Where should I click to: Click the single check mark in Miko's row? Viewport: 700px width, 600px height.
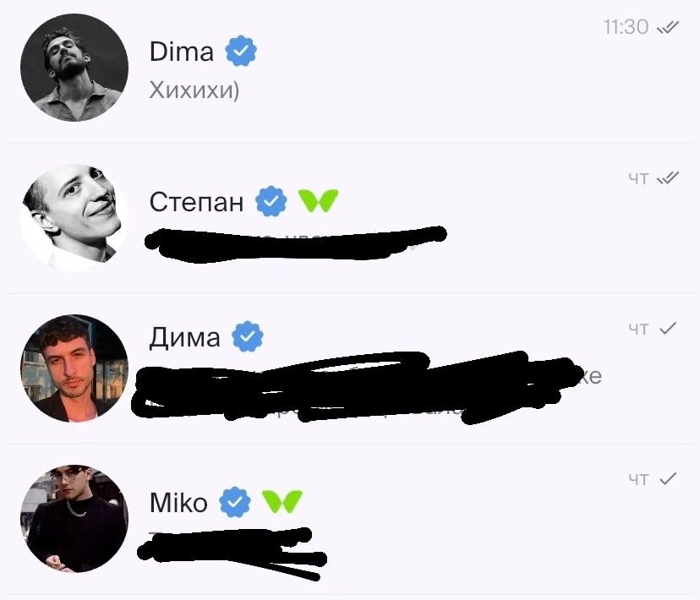[669, 478]
